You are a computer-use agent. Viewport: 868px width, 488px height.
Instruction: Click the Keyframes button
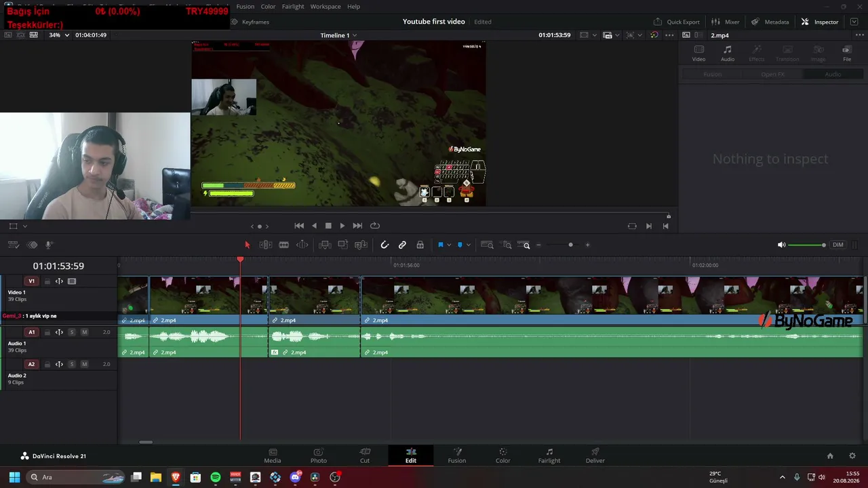point(250,22)
